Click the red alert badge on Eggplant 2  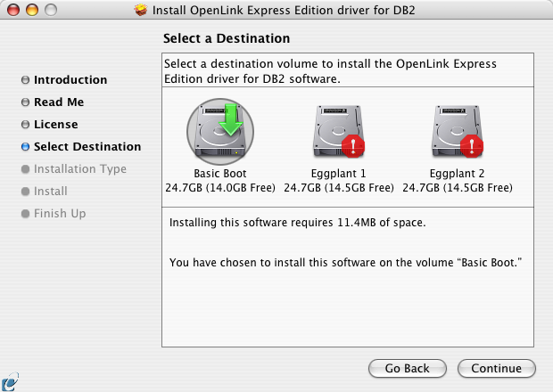472,145
